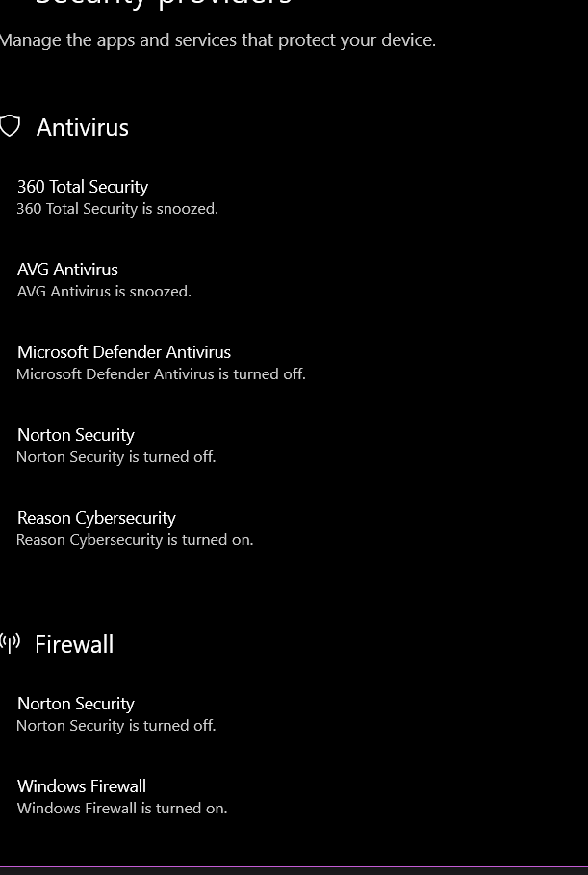Image resolution: width=588 pixels, height=875 pixels.
Task: Click 'Windows Firewall is turned on' status
Action: tap(122, 808)
